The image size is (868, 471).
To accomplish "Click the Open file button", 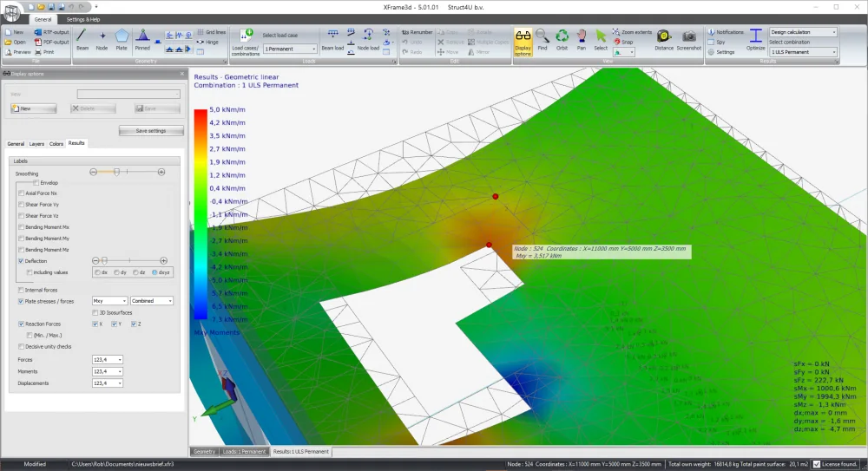I will [16, 42].
